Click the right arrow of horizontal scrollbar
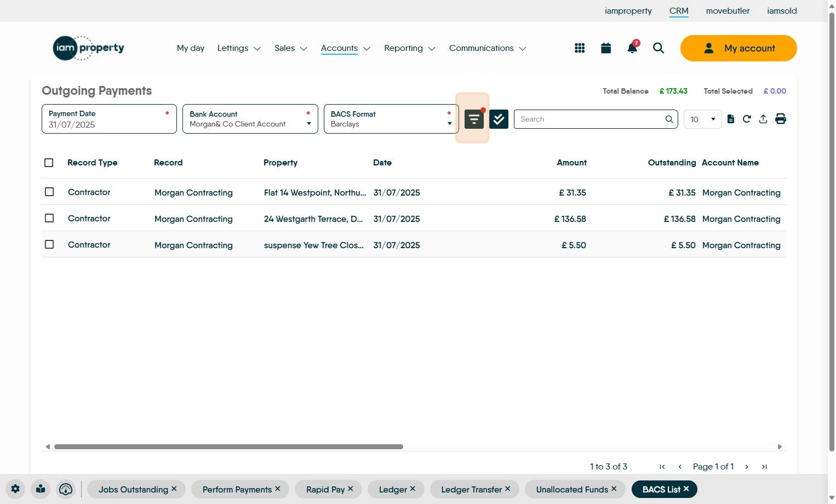836x504 pixels. pos(780,447)
